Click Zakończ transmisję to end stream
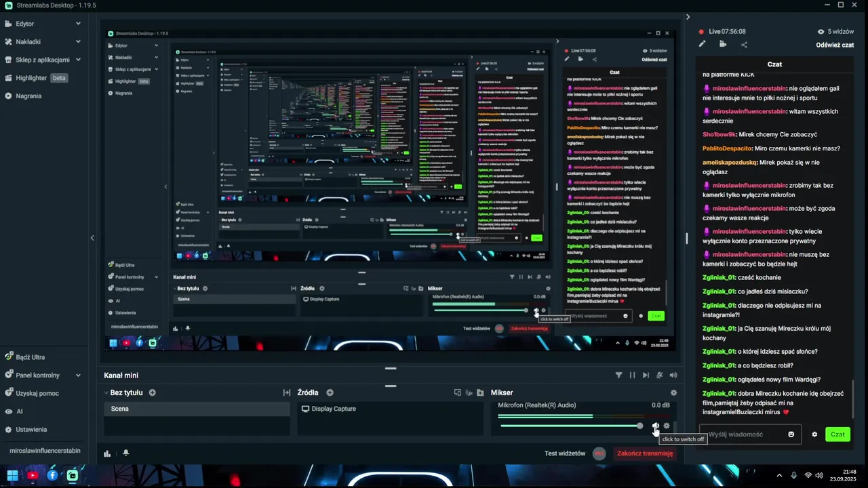The height and width of the screenshot is (488, 868). pyautogui.click(x=645, y=453)
